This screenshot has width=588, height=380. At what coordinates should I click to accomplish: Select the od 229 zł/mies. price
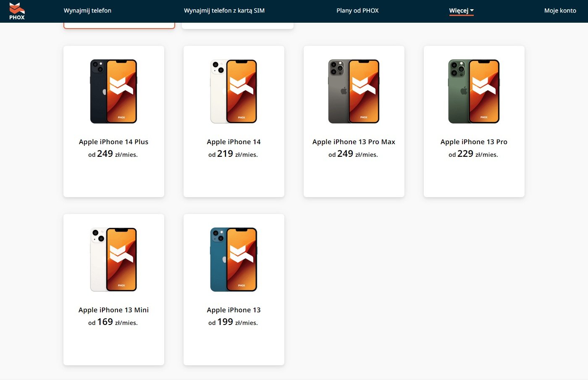click(x=473, y=154)
